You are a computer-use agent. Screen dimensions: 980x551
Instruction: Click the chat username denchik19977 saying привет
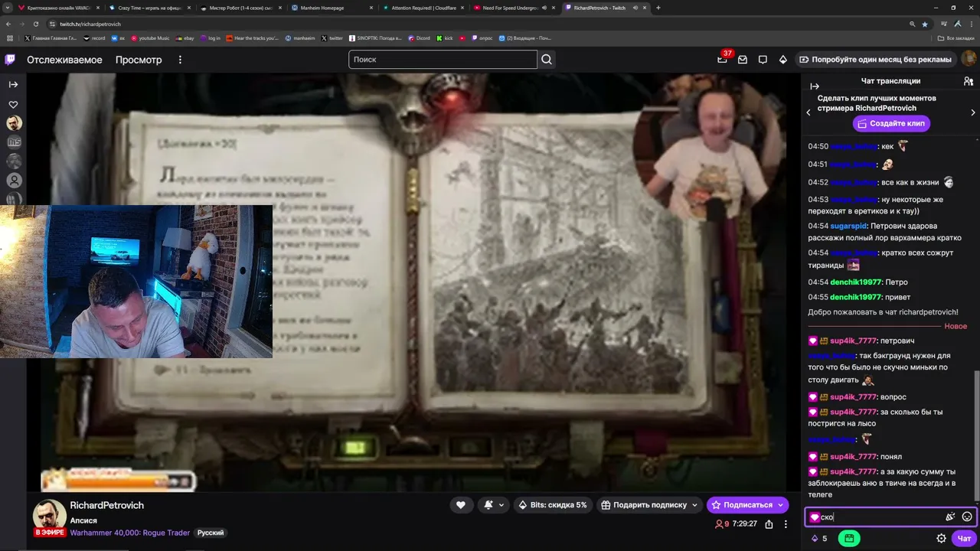pyautogui.click(x=855, y=297)
